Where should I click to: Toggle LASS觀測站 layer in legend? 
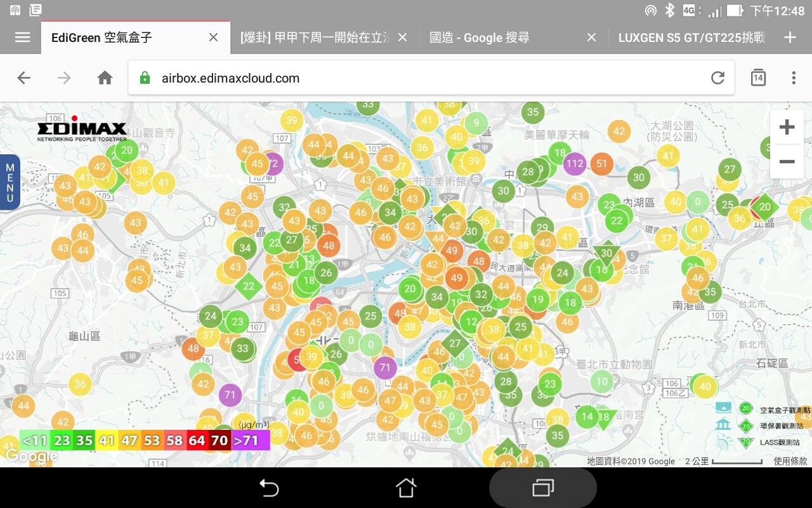click(764, 442)
